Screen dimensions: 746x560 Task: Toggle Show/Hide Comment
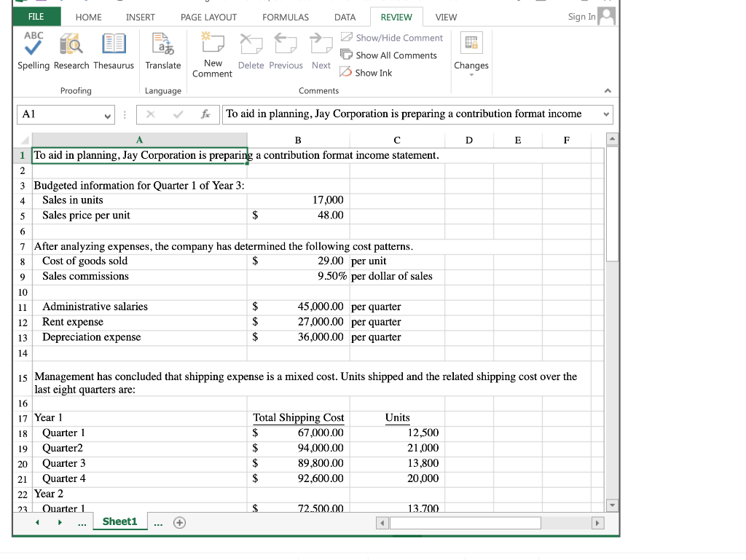pyautogui.click(x=393, y=37)
